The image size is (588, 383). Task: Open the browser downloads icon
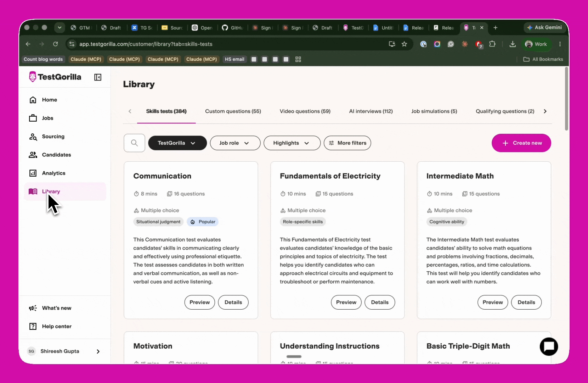tap(512, 44)
